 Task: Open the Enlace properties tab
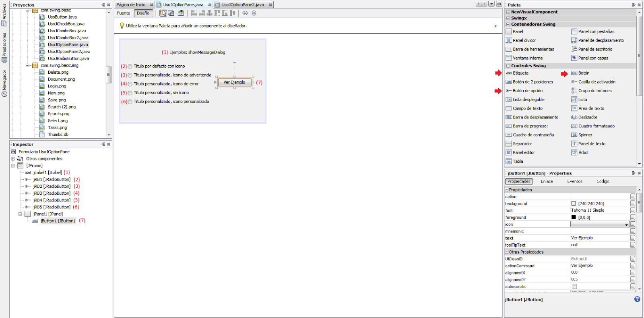(547, 181)
